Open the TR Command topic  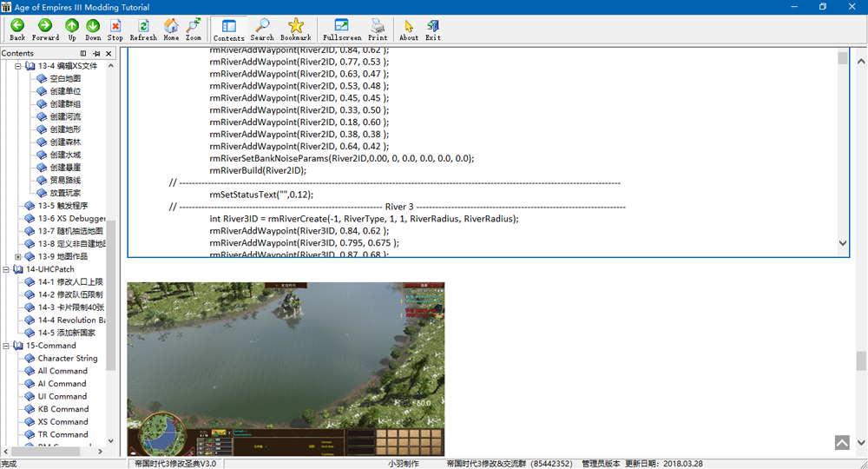click(x=63, y=434)
